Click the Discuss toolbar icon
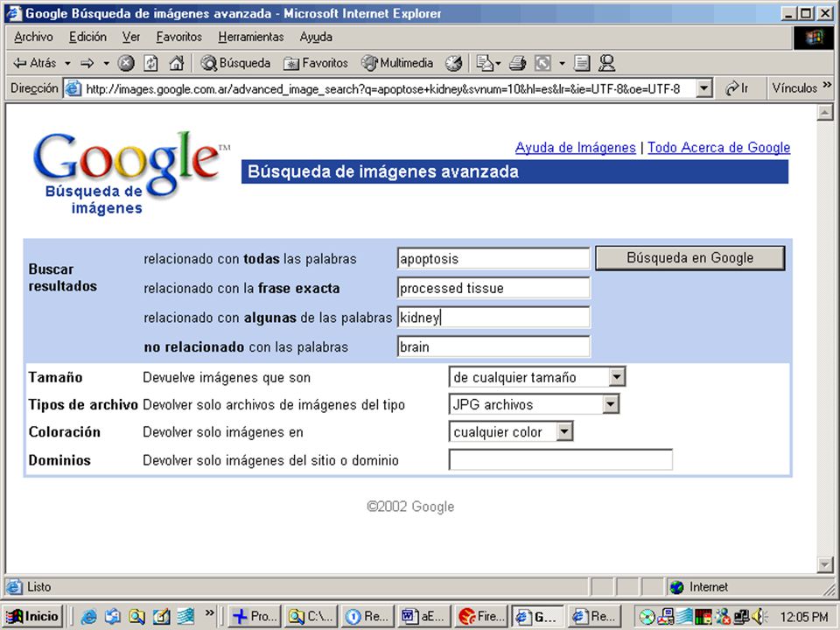This screenshot has width=840, height=630. pos(582,63)
